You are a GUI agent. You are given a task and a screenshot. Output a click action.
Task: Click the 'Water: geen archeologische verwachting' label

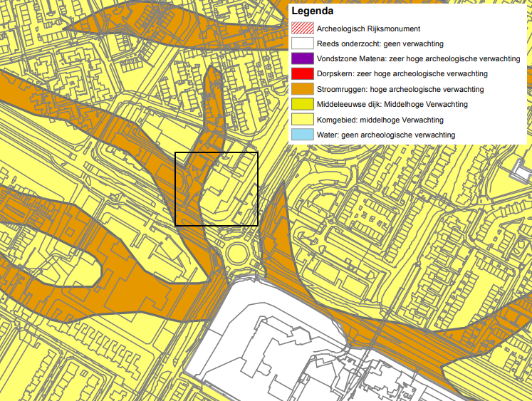click(386, 135)
